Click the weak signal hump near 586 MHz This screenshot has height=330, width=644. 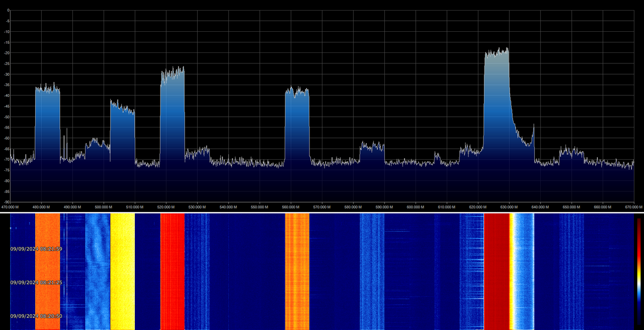pyautogui.click(x=372, y=151)
